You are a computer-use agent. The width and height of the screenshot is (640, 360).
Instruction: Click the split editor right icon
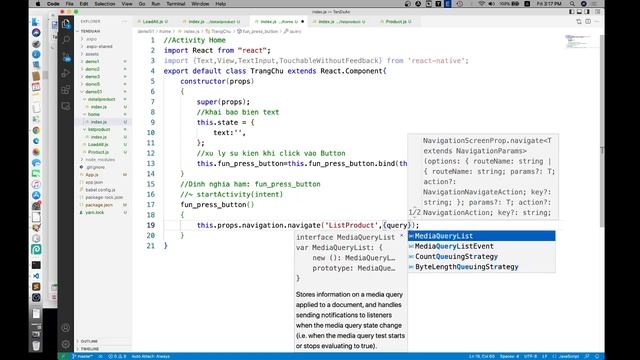[588, 21]
